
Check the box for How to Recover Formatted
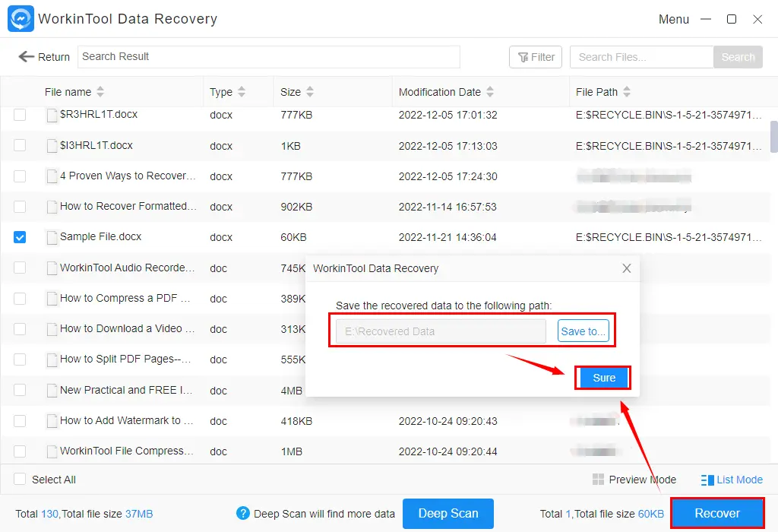pyautogui.click(x=20, y=207)
